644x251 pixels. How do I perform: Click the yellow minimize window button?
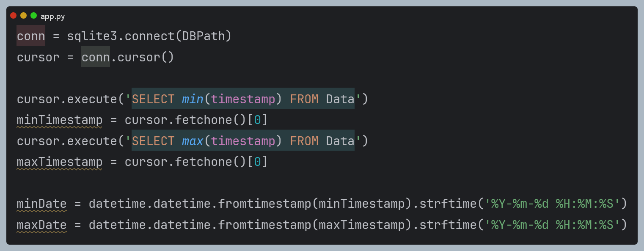click(24, 16)
